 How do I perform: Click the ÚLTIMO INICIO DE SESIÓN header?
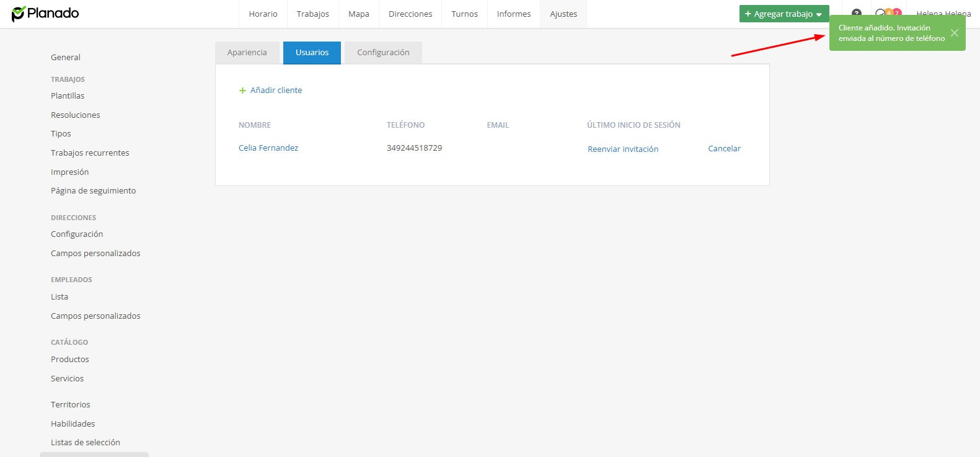pyautogui.click(x=633, y=125)
